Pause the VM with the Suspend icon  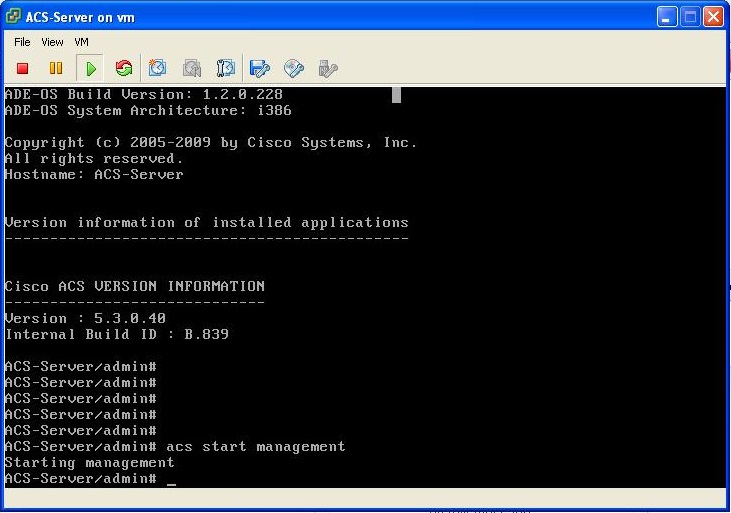(x=56, y=68)
